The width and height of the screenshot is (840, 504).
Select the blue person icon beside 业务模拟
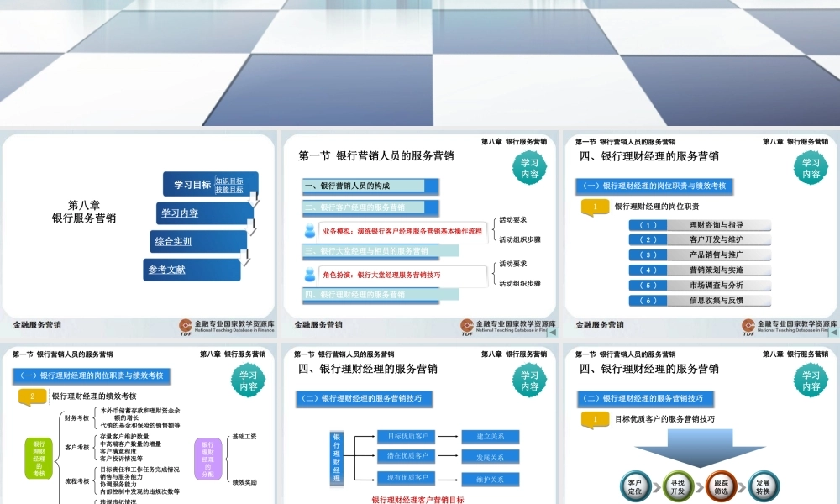click(310, 230)
